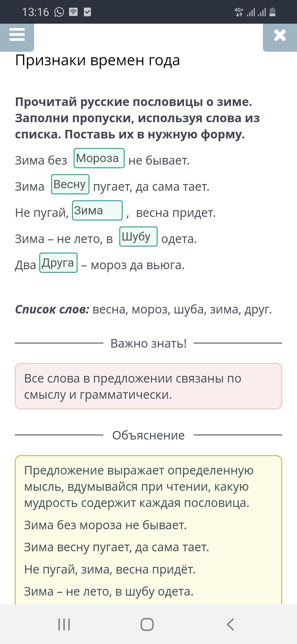Tap the battery indicator icon
This screenshot has width=297, height=644.
pos(272,12)
